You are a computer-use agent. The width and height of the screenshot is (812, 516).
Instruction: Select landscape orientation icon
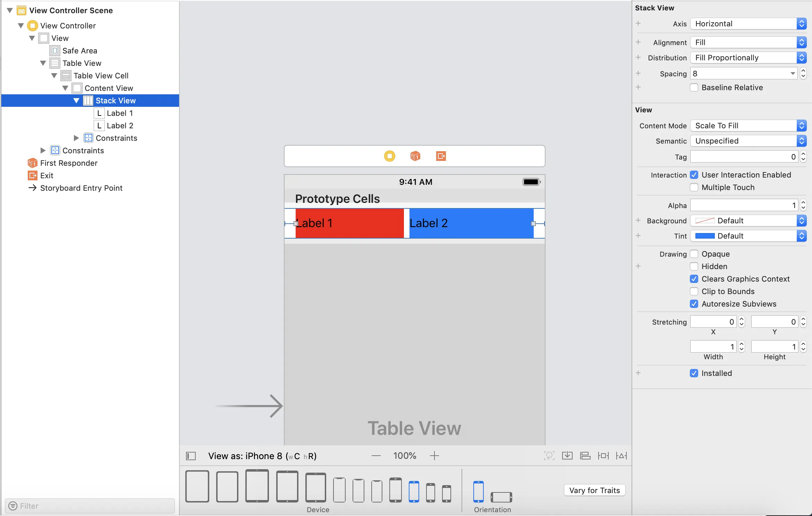tap(501, 497)
